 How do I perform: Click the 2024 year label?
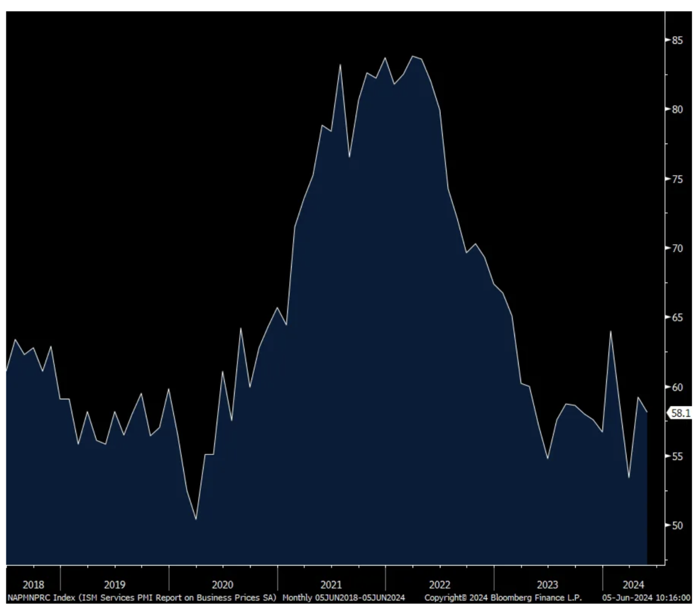tap(633, 584)
